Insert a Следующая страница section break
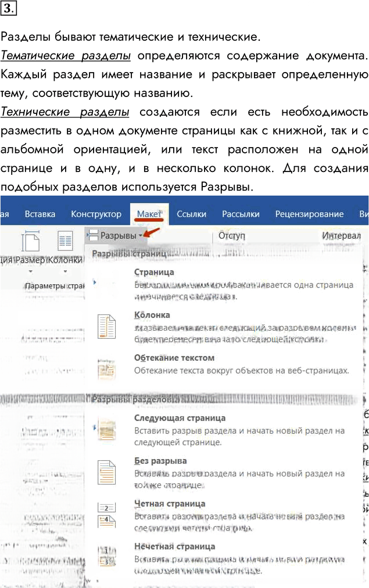 [223, 430]
